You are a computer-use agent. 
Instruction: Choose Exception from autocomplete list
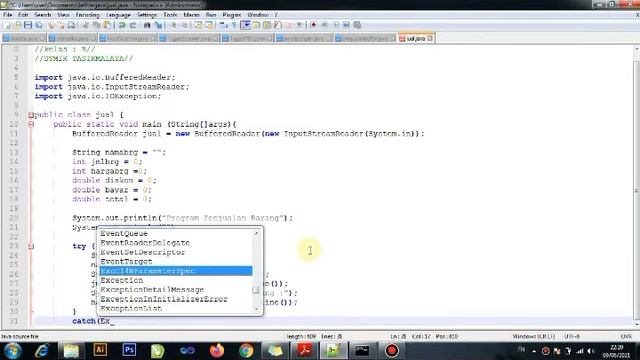[x=176, y=280]
